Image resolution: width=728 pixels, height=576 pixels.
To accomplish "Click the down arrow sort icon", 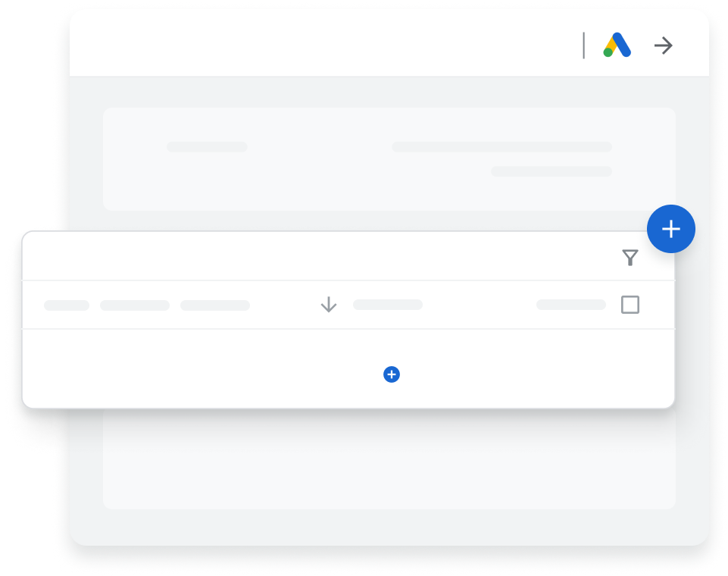I will [x=329, y=305].
